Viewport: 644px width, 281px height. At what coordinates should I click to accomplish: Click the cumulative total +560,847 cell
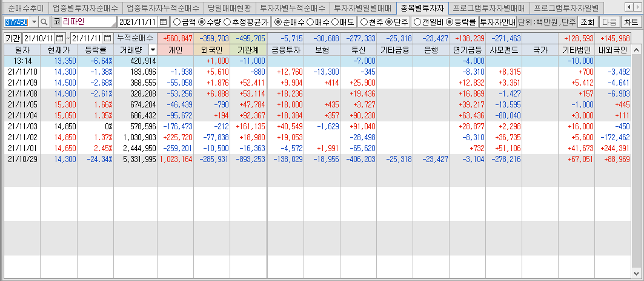(x=175, y=39)
